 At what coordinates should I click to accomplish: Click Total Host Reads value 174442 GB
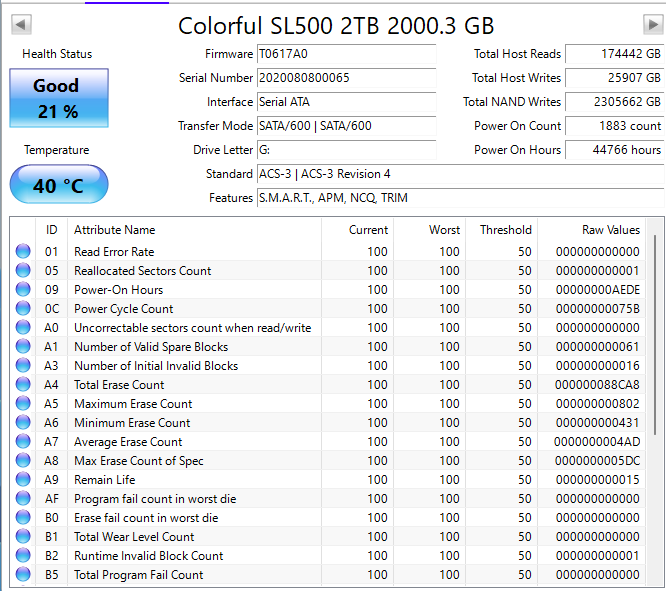click(615, 54)
